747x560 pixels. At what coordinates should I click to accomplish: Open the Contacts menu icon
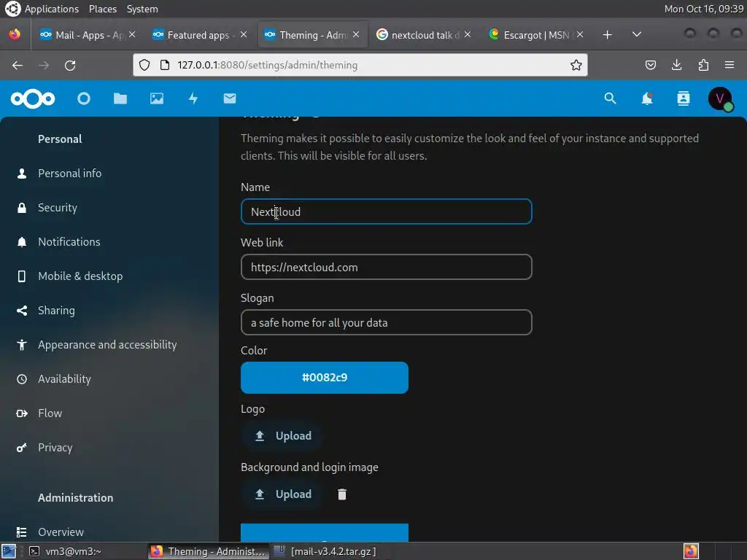coord(683,98)
